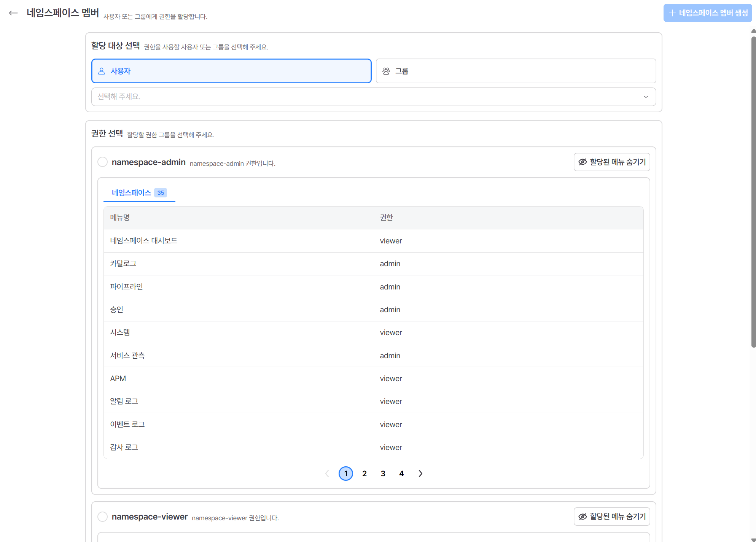Click the 이벤트 로그 menu row
The width and height of the screenshot is (756, 542).
(x=374, y=424)
